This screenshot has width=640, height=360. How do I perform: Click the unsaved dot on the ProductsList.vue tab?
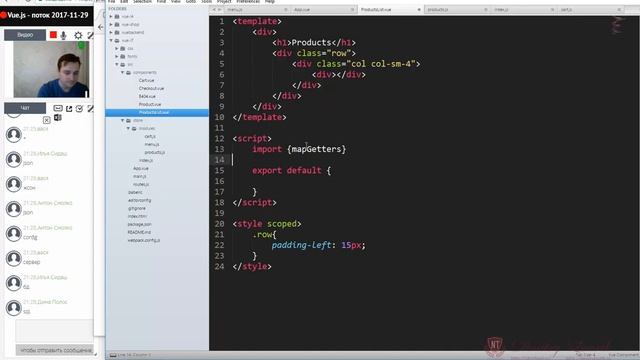click(419, 9)
